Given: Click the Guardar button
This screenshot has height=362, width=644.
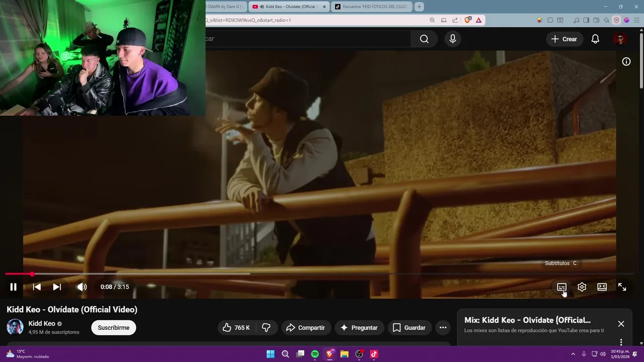Looking at the screenshot, I should [x=409, y=328].
